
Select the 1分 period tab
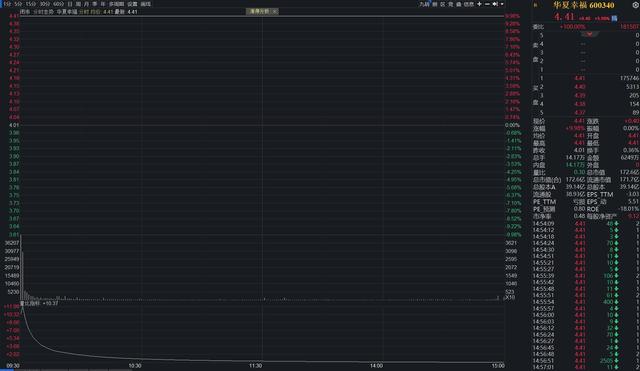(7, 4)
